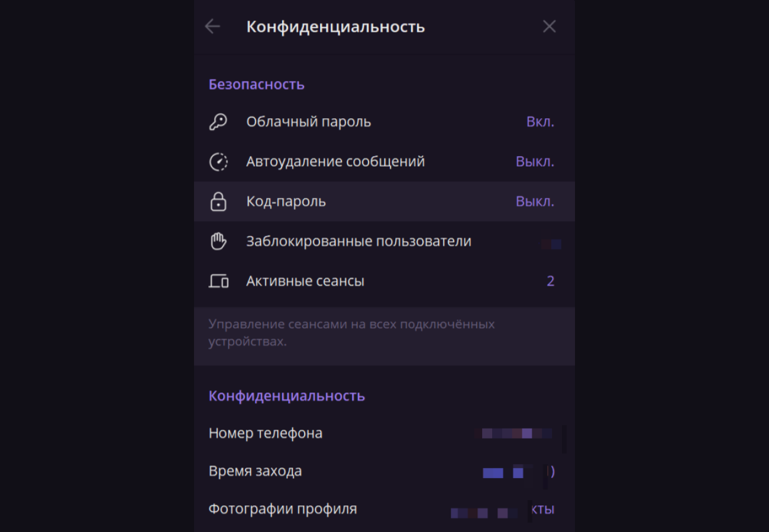Click the back arrow in the header
This screenshot has width=769, height=532.
[212, 27]
